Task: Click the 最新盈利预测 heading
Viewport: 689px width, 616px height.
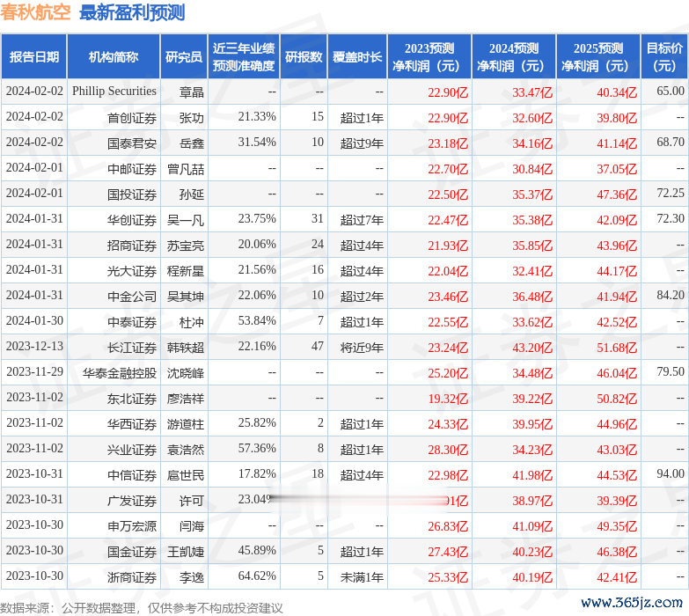Action: pos(132,11)
